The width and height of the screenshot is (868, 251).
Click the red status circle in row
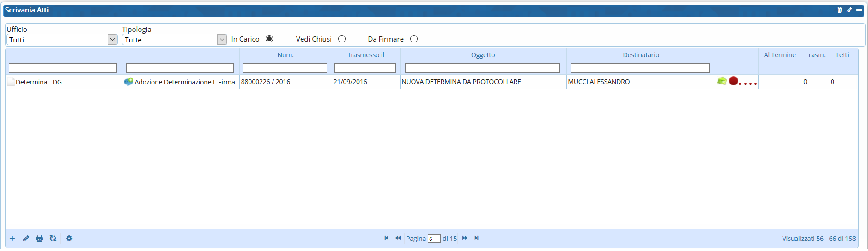coord(734,81)
